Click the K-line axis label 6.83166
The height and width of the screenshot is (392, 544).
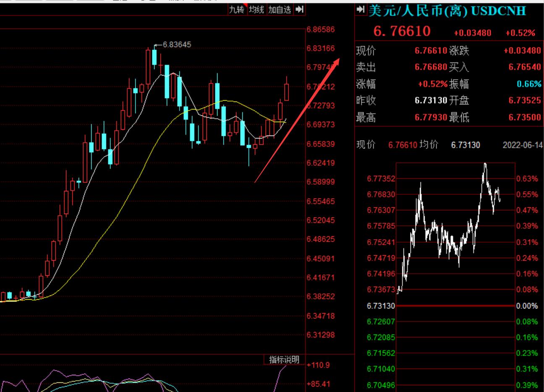pos(321,48)
